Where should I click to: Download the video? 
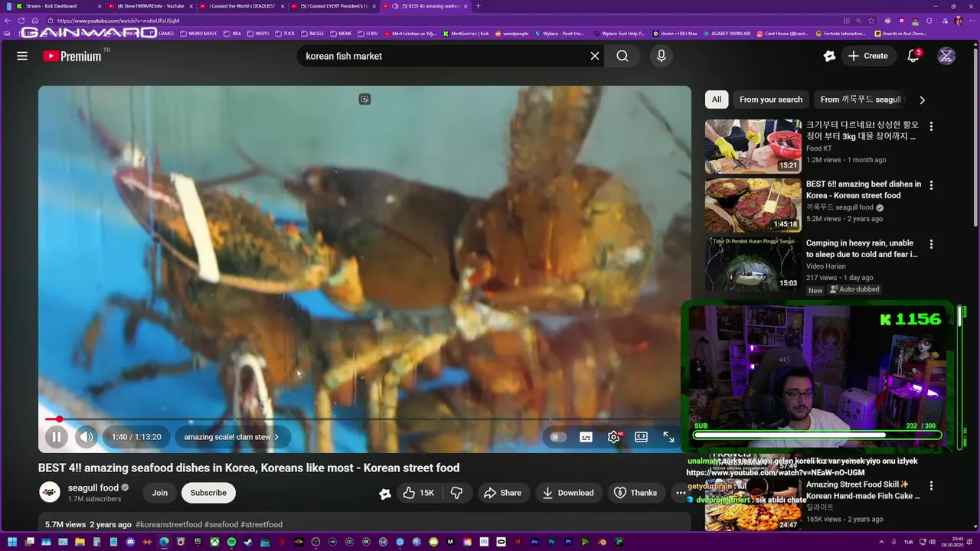pyautogui.click(x=568, y=493)
